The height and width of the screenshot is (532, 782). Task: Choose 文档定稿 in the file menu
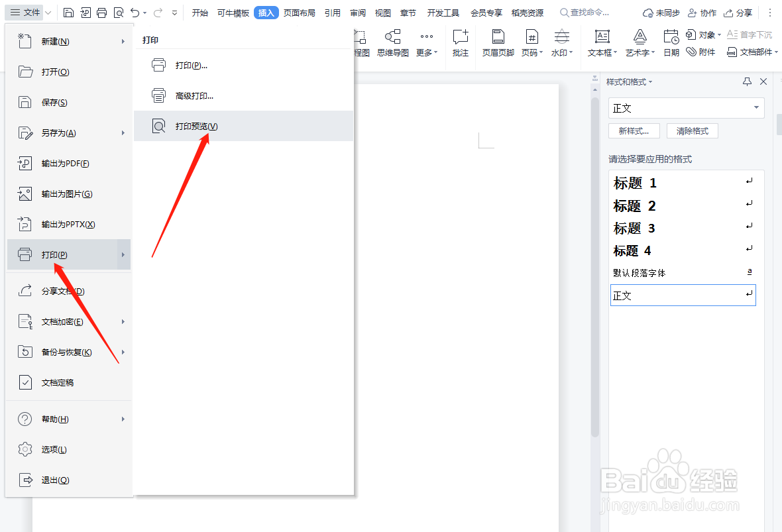pyautogui.click(x=69, y=382)
